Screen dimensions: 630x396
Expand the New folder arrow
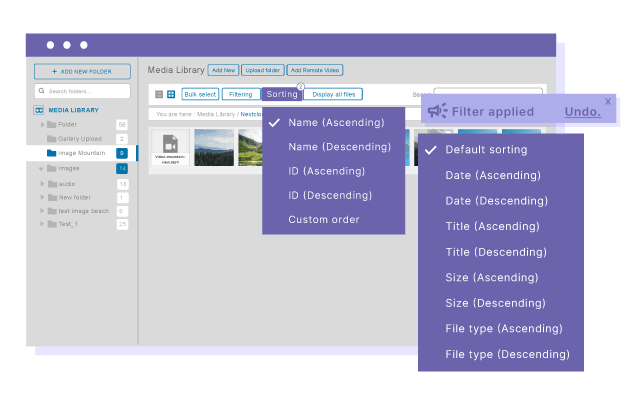[42, 197]
